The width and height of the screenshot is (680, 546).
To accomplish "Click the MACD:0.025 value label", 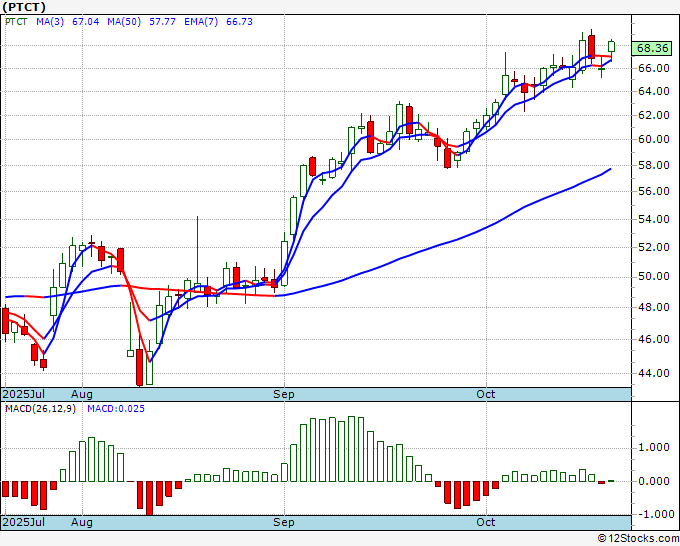I will click(x=116, y=409).
